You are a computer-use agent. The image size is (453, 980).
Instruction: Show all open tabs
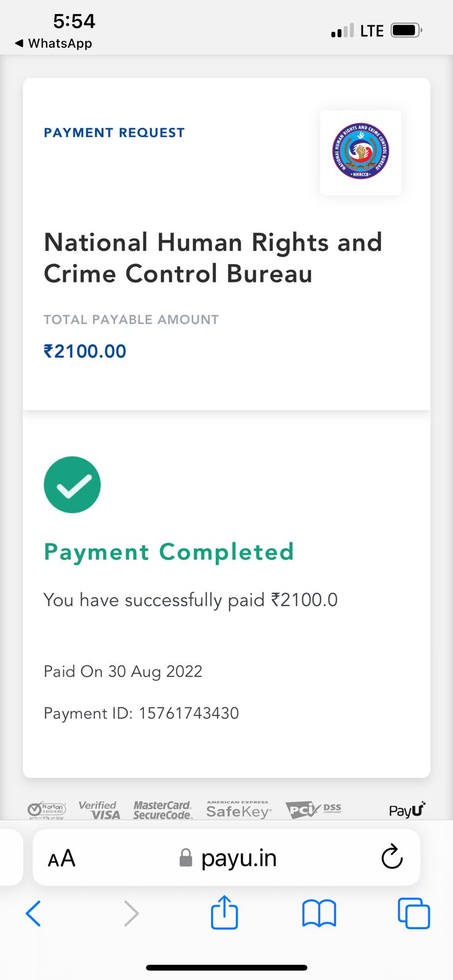point(414,913)
